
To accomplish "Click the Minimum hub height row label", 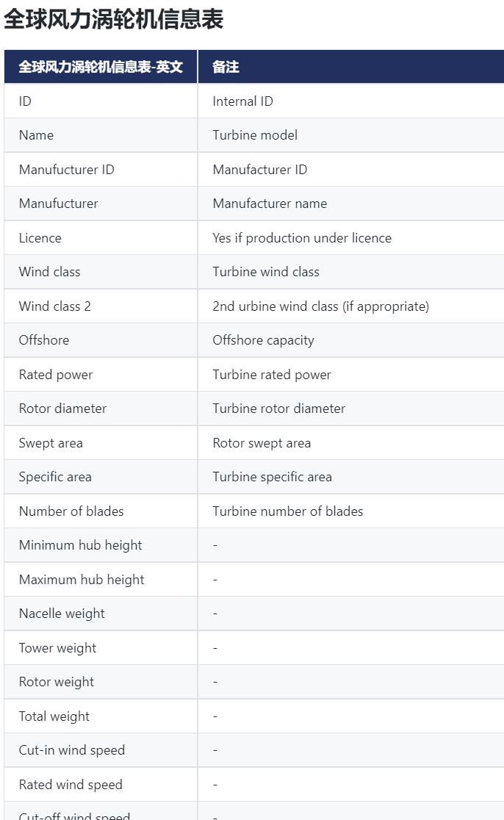I will [x=81, y=545].
